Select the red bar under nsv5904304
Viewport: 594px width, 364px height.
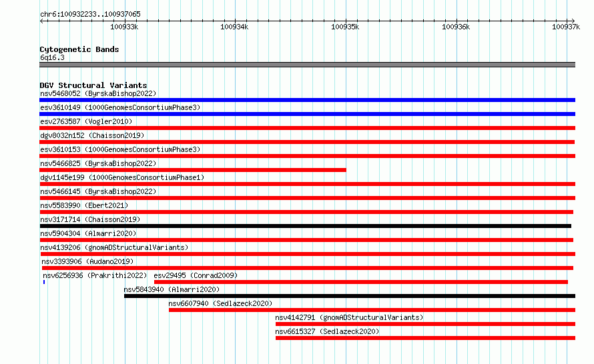(306, 240)
